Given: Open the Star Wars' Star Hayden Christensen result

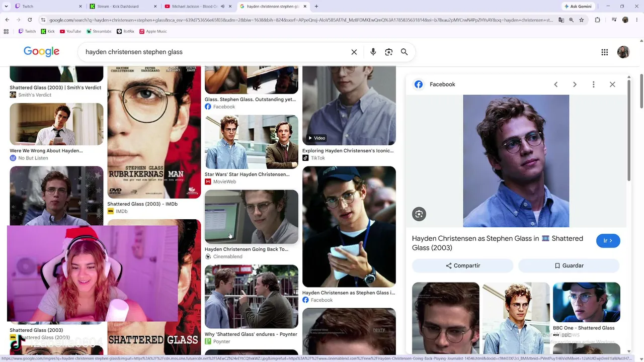Looking at the screenshot, I should click(x=251, y=142).
